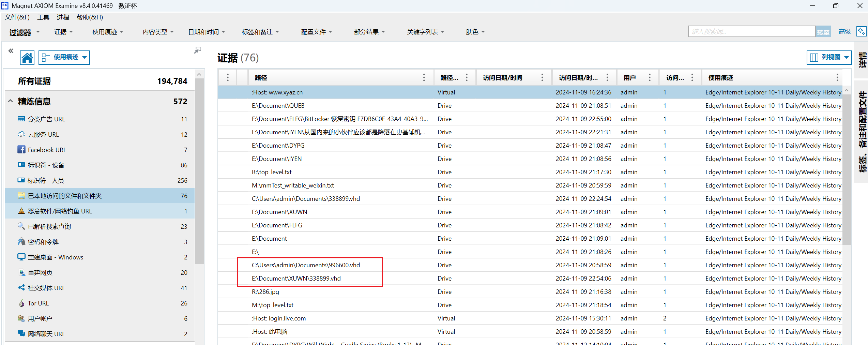Click the evidence table vertical scrollbar
This screenshot has height=345, width=868.
pyautogui.click(x=847, y=170)
